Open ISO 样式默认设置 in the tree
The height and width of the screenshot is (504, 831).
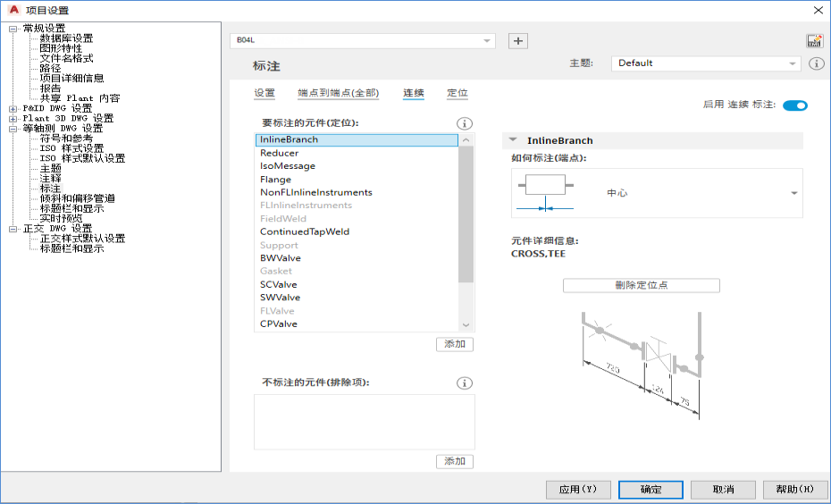(x=82, y=158)
